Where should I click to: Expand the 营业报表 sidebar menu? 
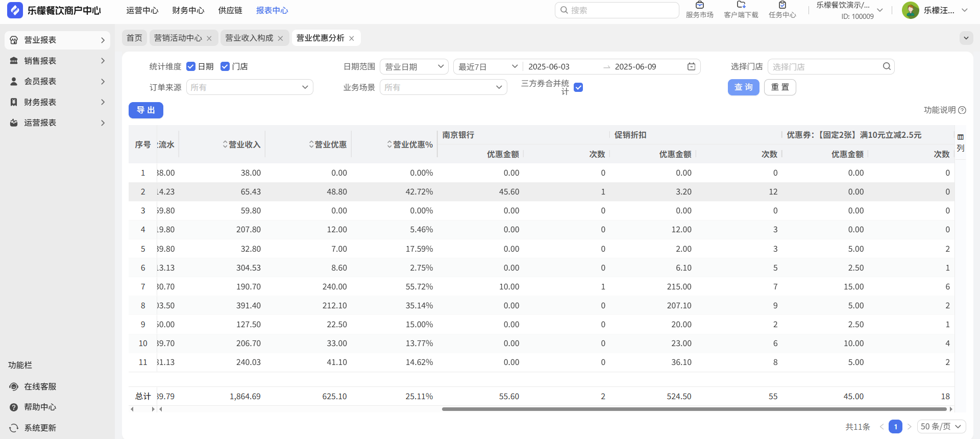[x=58, y=40]
